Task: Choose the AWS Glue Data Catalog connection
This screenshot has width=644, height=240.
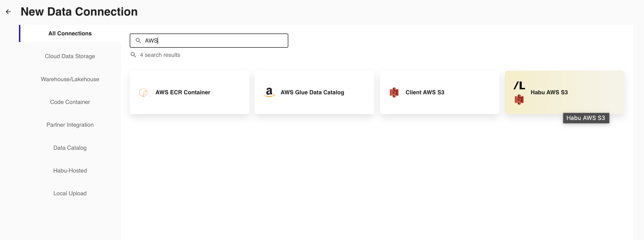Action: click(x=315, y=92)
